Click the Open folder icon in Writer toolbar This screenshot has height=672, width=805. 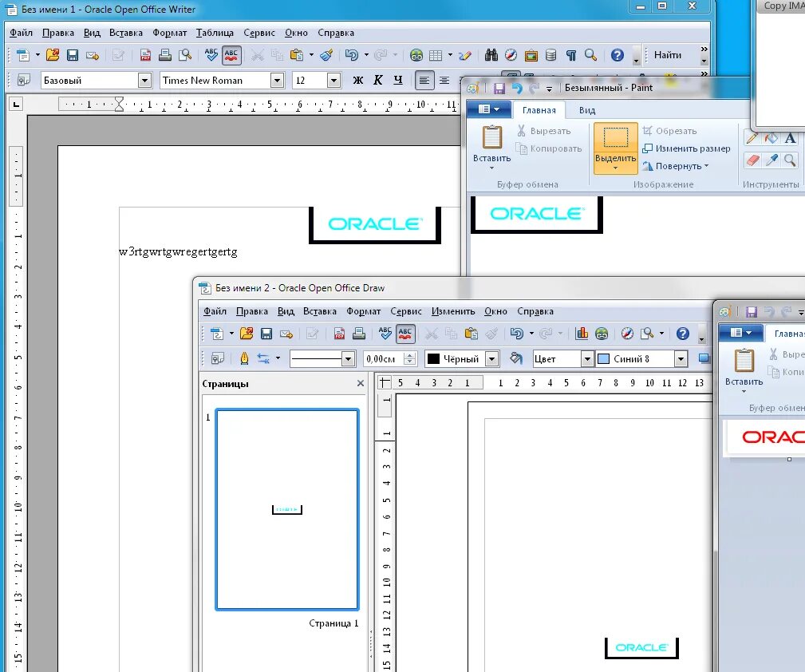click(x=53, y=55)
